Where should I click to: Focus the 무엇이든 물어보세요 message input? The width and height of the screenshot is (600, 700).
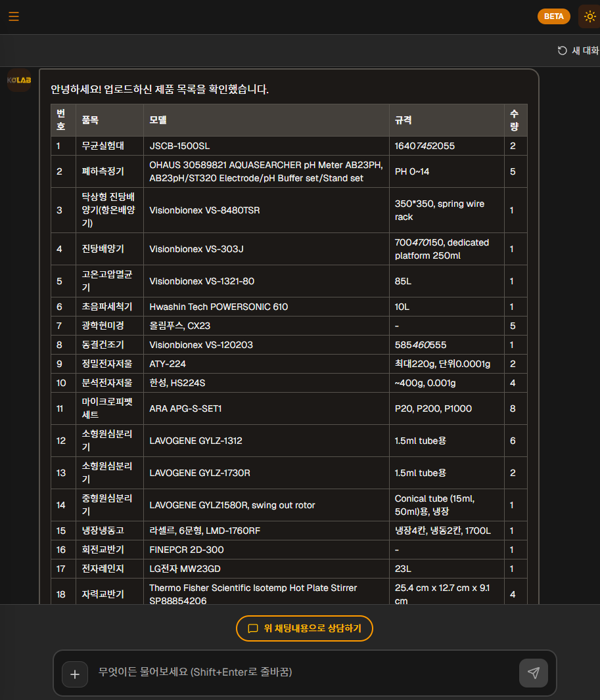tap(302, 672)
